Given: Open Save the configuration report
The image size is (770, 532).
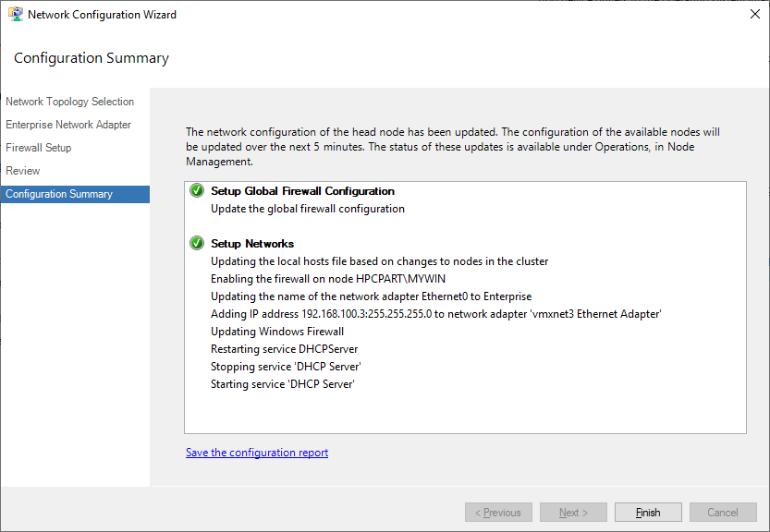Looking at the screenshot, I should 256,452.
